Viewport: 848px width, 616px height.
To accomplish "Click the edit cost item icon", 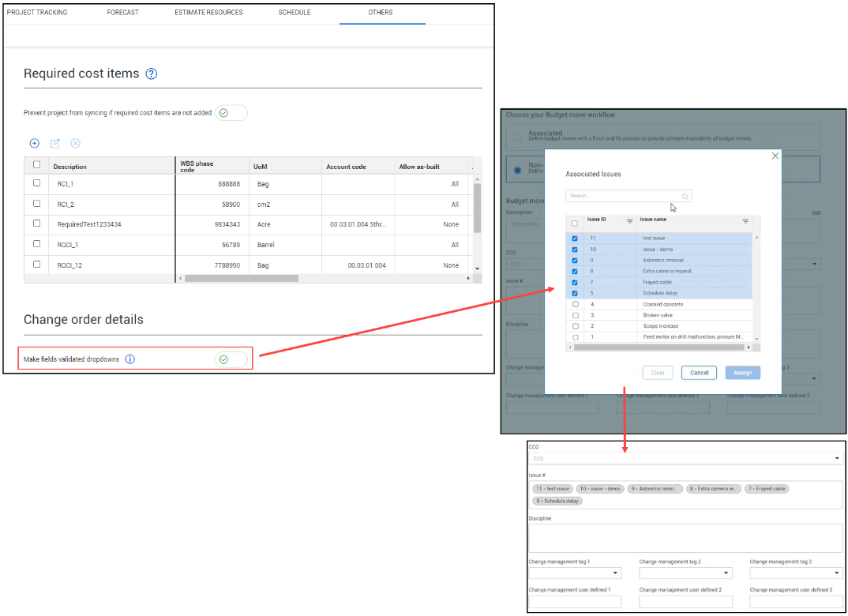I will [55, 143].
